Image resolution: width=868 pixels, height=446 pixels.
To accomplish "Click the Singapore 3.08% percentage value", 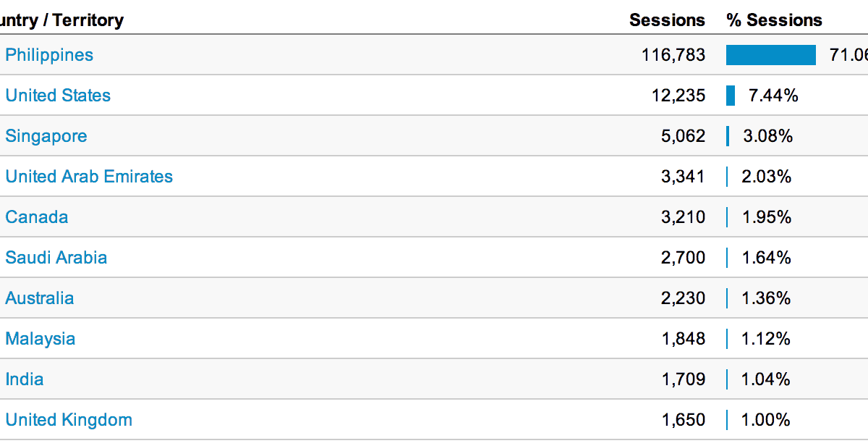I will (768, 136).
